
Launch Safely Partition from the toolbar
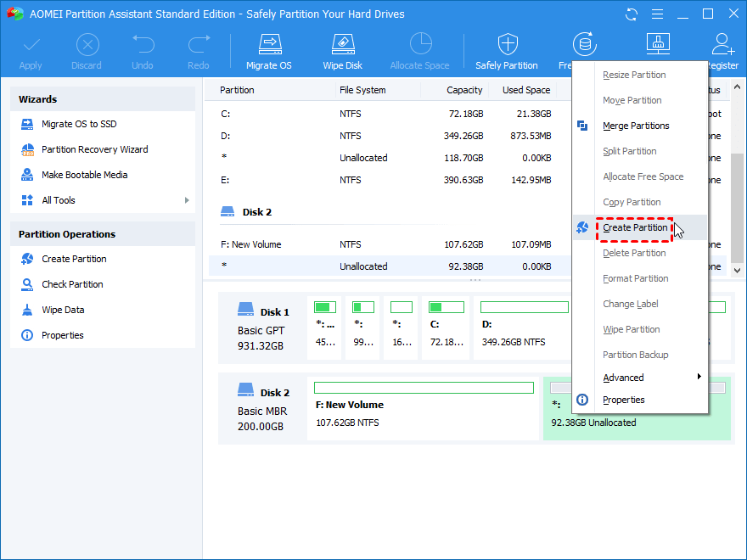coord(507,51)
